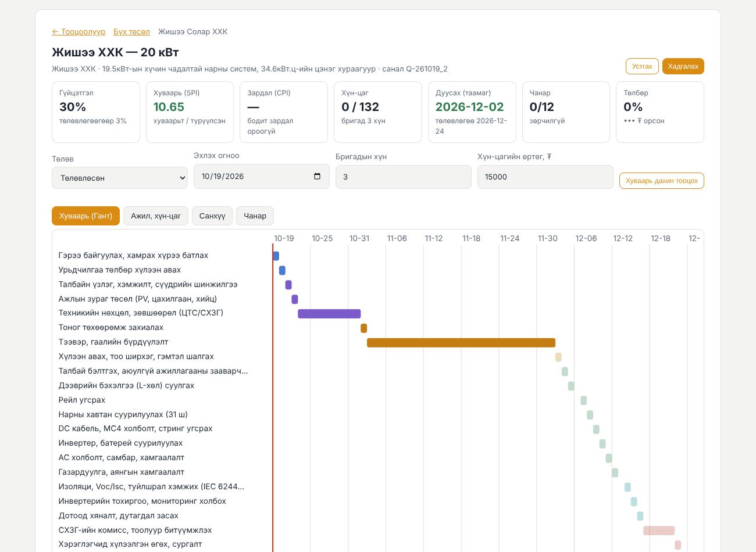Focus the Хүн-цагийн өртөг input field
The width and height of the screenshot is (756, 552).
pyautogui.click(x=545, y=177)
